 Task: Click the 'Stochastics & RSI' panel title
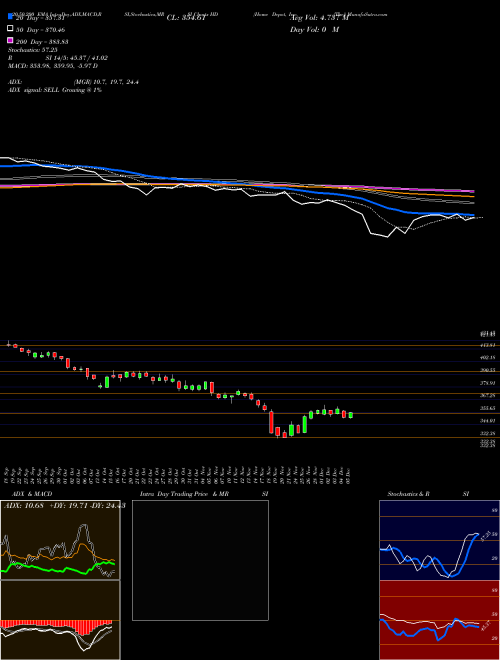coord(428,494)
